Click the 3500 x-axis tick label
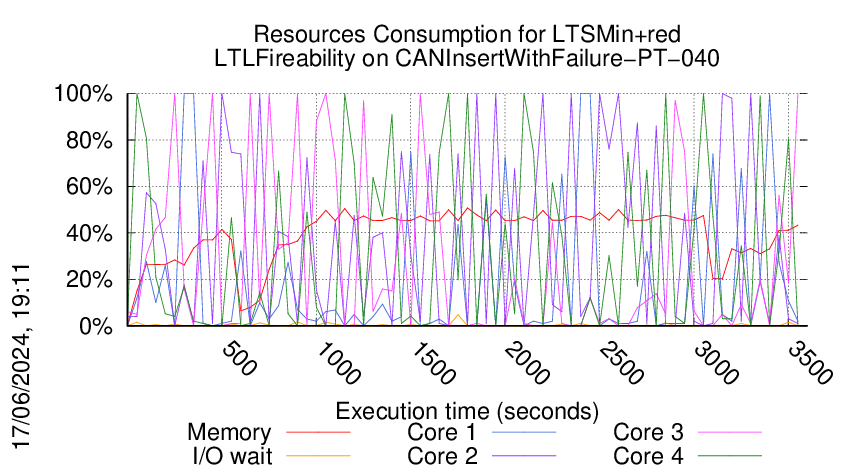Screen dimensions: 850x475 pyautogui.click(x=811, y=363)
